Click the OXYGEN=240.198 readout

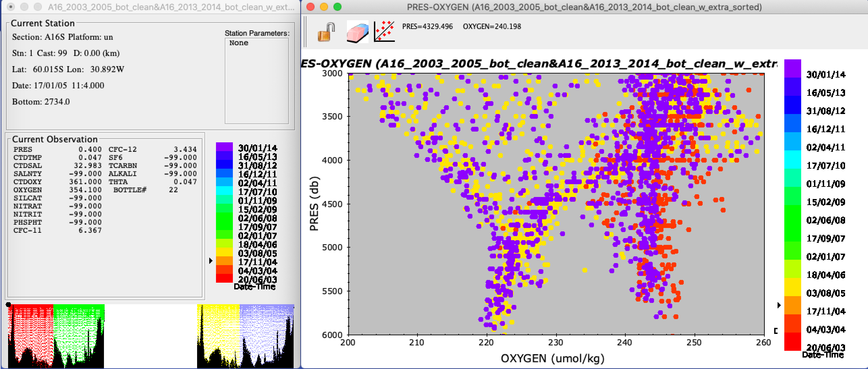[492, 26]
